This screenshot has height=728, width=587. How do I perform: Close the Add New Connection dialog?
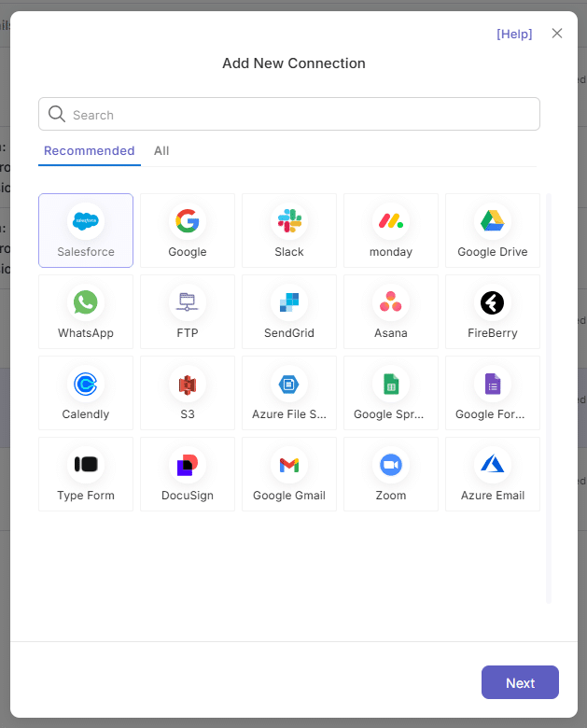click(557, 34)
